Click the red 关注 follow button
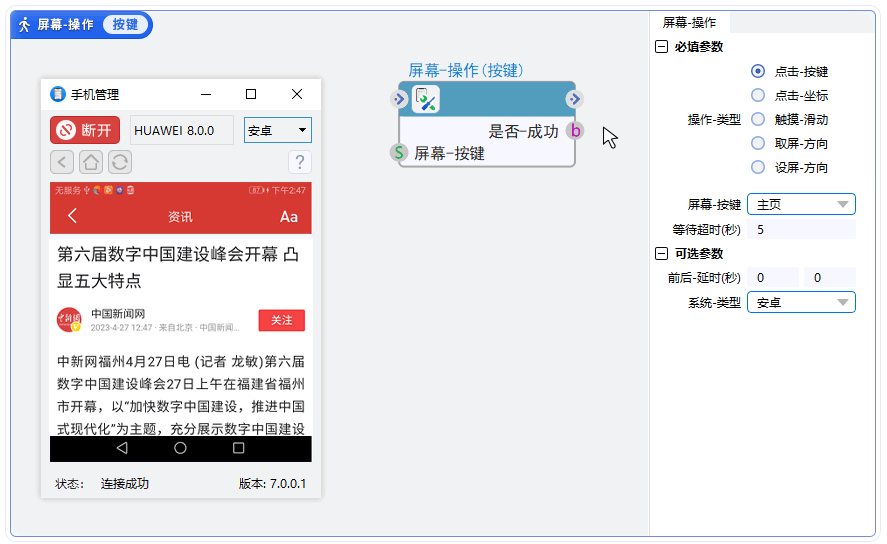Image resolution: width=887 pixels, height=544 pixels. 281,320
